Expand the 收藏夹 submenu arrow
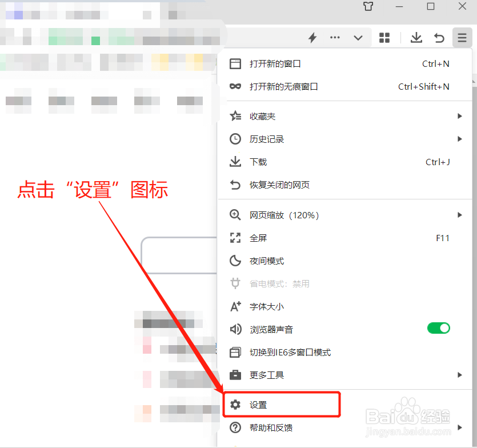The width and height of the screenshot is (477, 448). [460, 116]
